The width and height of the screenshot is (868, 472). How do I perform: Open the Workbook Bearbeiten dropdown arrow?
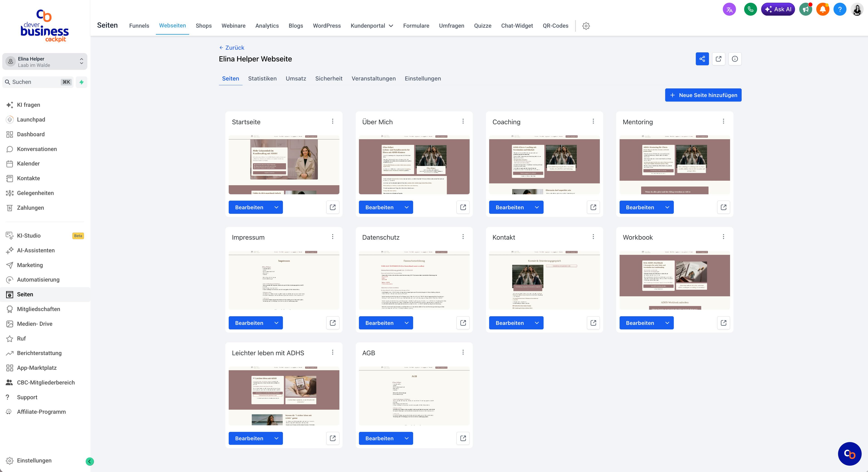[667, 323]
